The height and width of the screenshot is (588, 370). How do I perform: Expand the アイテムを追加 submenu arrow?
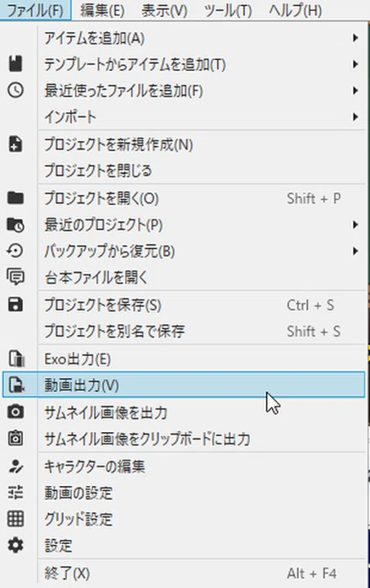pos(355,38)
